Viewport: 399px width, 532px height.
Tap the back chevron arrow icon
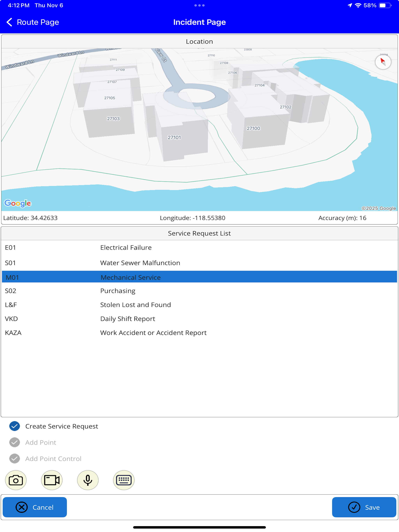pos(9,22)
